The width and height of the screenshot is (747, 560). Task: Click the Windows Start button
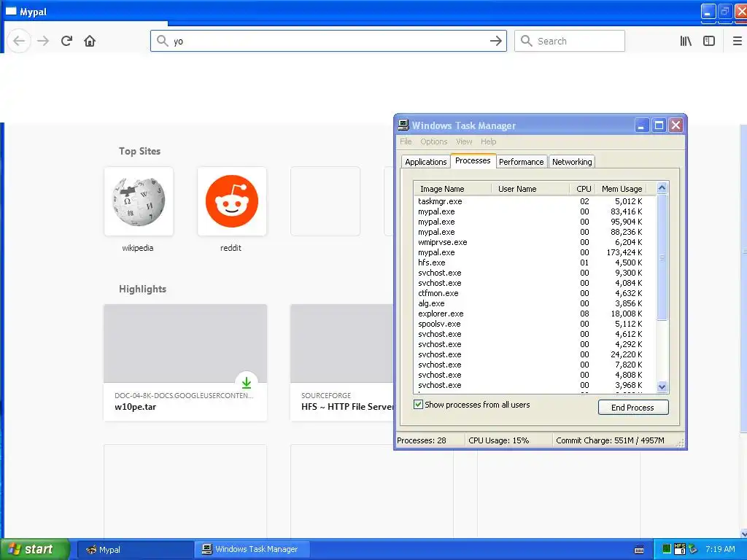(x=34, y=550)
